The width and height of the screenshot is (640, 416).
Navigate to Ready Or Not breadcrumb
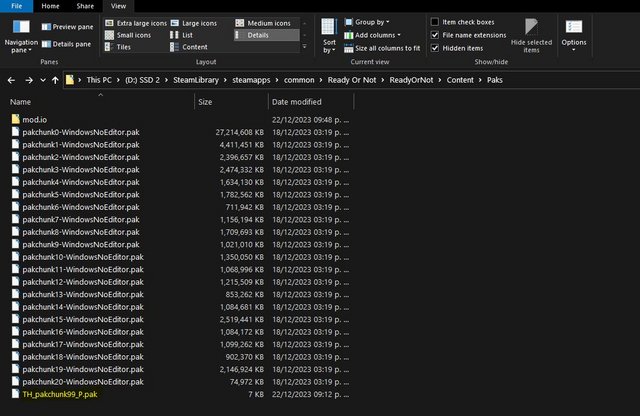352,80
